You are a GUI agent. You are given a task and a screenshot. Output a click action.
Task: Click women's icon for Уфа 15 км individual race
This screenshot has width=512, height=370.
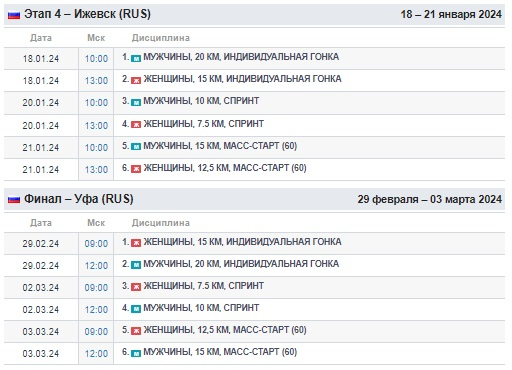pyautogui.click(x=136, y=243)
